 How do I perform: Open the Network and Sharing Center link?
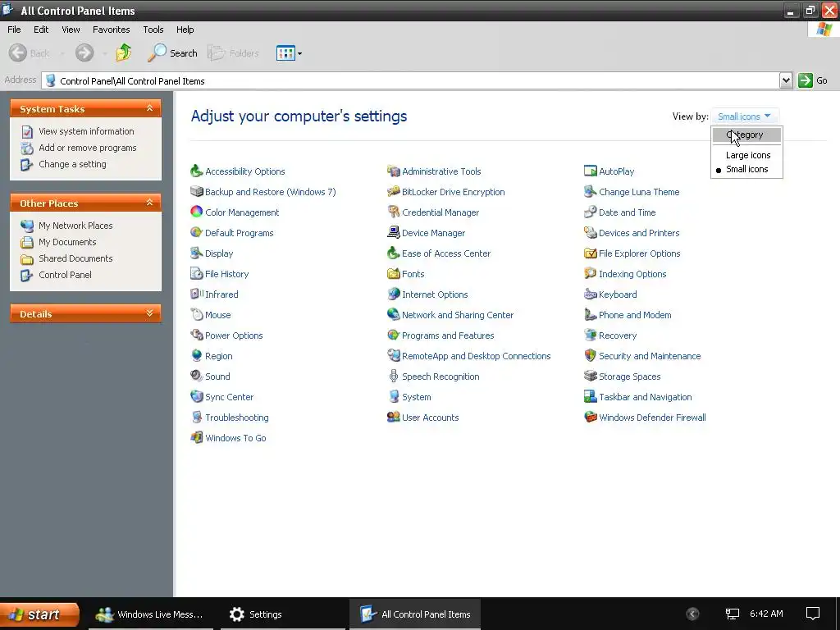point(458,315)
